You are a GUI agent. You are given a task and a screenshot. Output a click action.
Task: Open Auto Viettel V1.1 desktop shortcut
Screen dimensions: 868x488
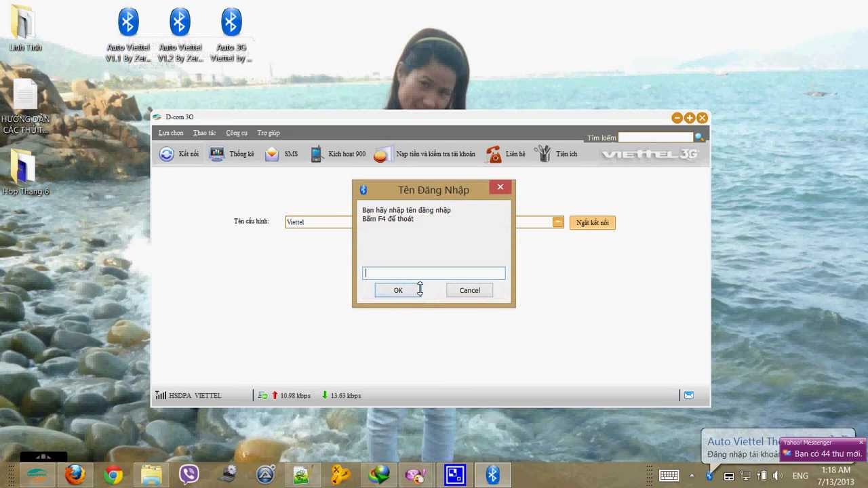click(x=128, y=36)
